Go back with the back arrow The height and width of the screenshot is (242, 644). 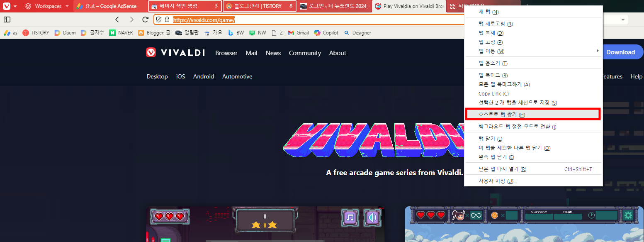pos(117,20)
